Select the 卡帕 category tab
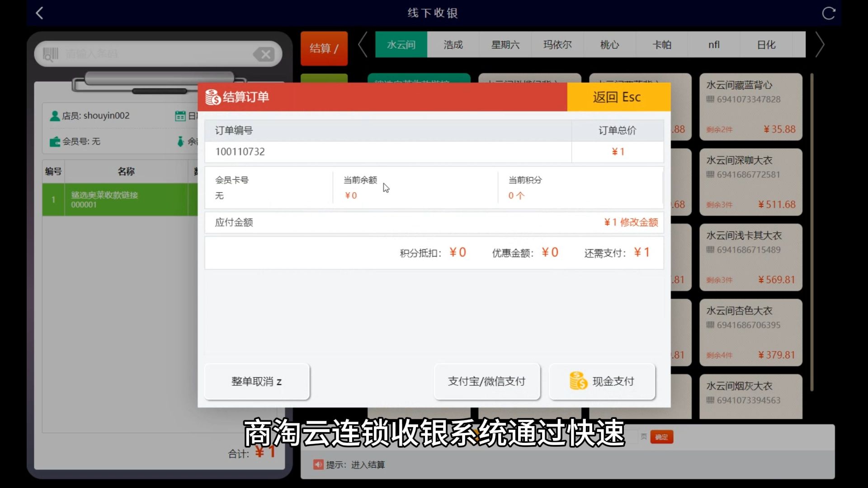This screenshot has width=868, height=488. 662,45
